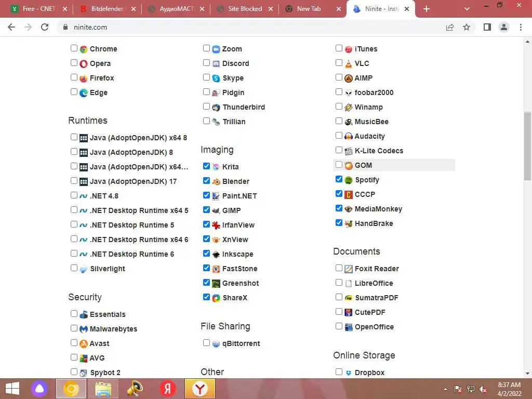The width and height of the screenshot is (532, 399).
Task: Click the CutePDF icon
Action: [x=349, y=312]
